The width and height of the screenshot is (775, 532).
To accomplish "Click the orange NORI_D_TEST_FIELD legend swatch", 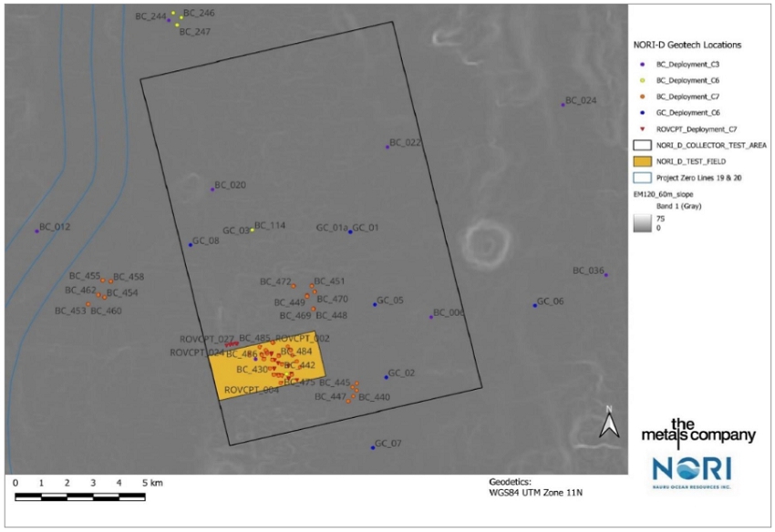I will 643,160.
